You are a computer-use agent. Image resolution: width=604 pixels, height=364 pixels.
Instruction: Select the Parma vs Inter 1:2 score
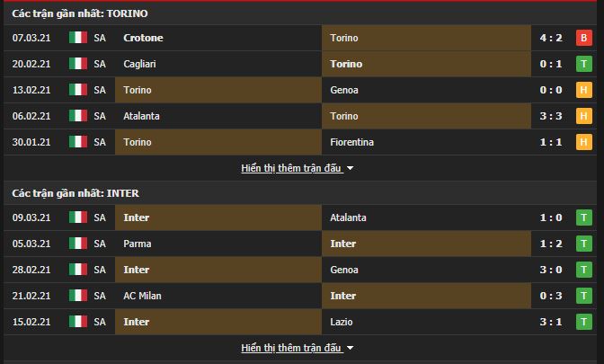click(x=551, y=244)
